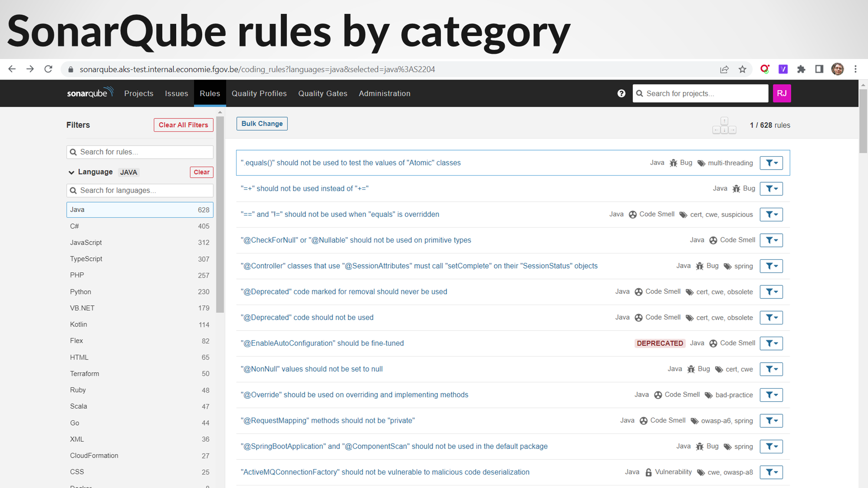868x488 pixels.
Task: Open the Quality Profiles tab
Action: coord(259,93)
